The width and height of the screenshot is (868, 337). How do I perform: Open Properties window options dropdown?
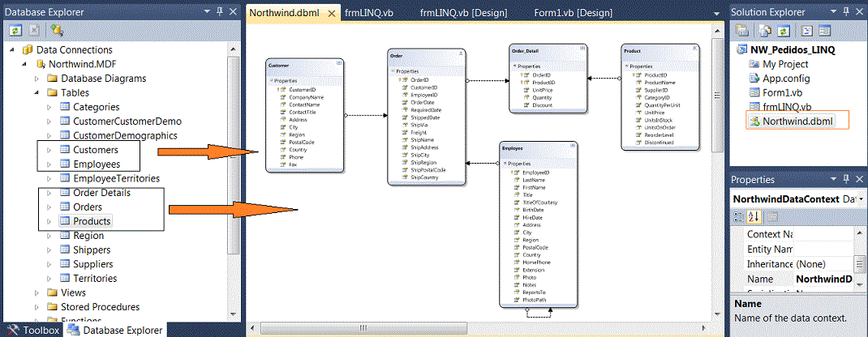click(832, 179)
